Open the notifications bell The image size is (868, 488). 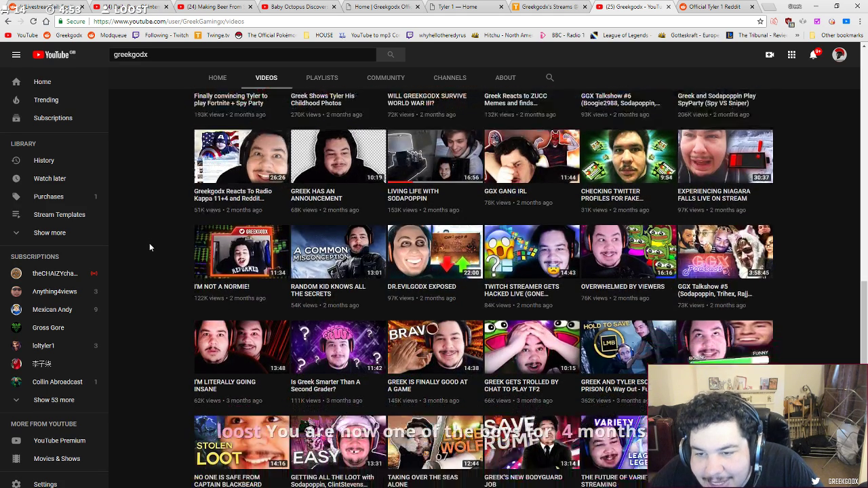[x=814, y=55]
